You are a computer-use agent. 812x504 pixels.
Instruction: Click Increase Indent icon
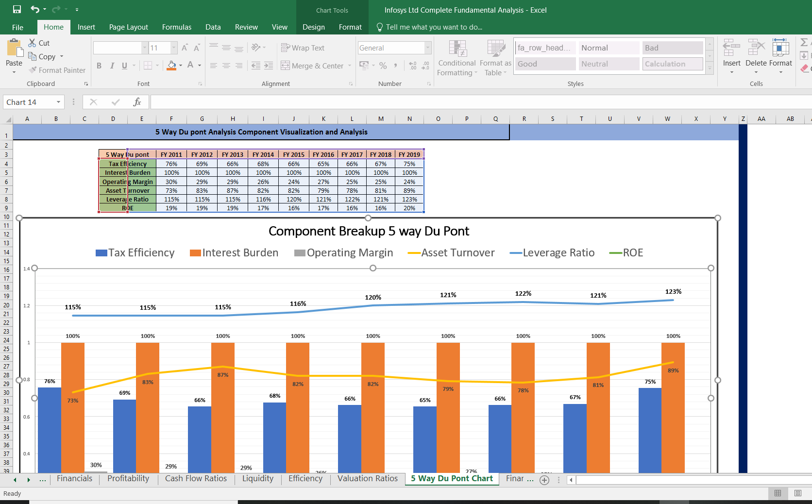(x=269, y=66)
